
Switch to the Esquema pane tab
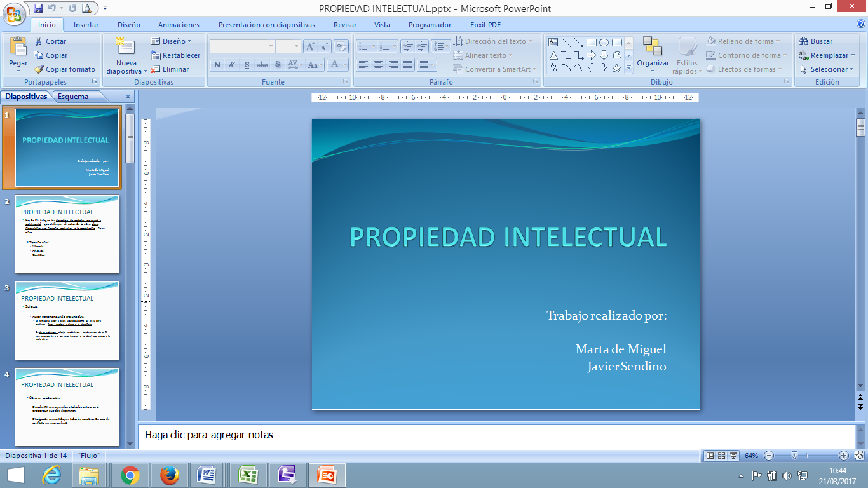tap(73, 97)
